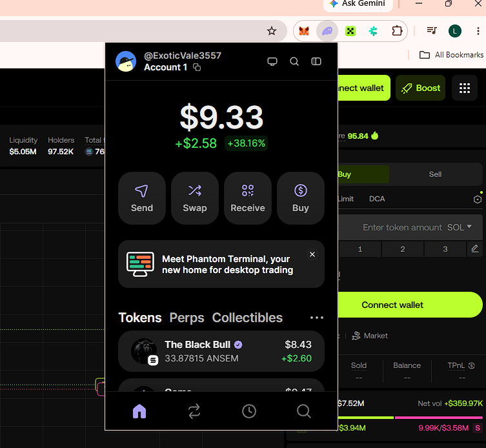Open the All Bookmarks folder

(451, 55)
